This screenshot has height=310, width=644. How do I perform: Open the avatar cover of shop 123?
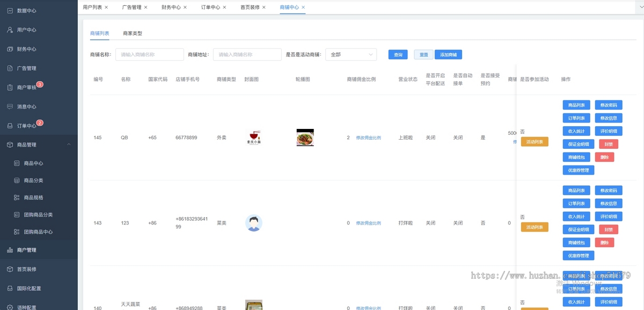254,223
